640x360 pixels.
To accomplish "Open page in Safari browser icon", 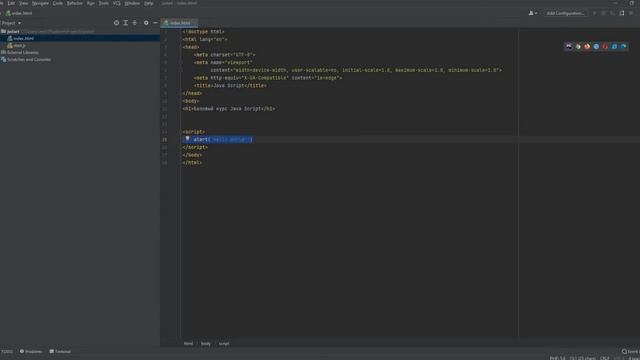I will [x=596, y=47].
